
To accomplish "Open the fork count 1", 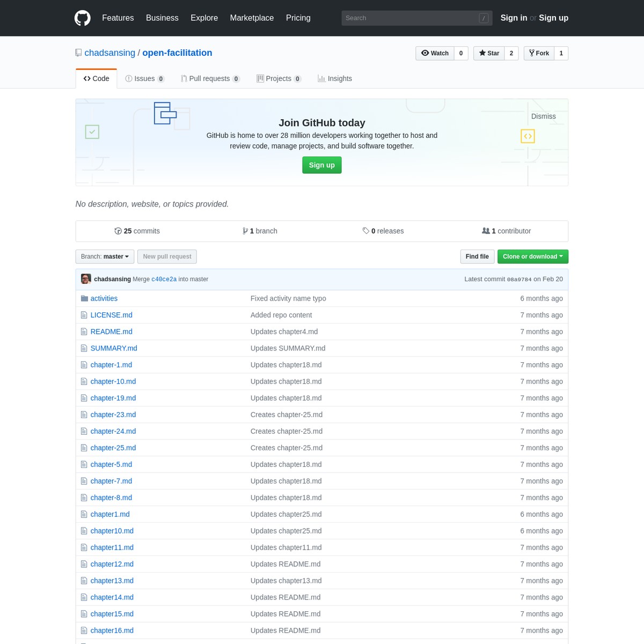I will [561, 53].
